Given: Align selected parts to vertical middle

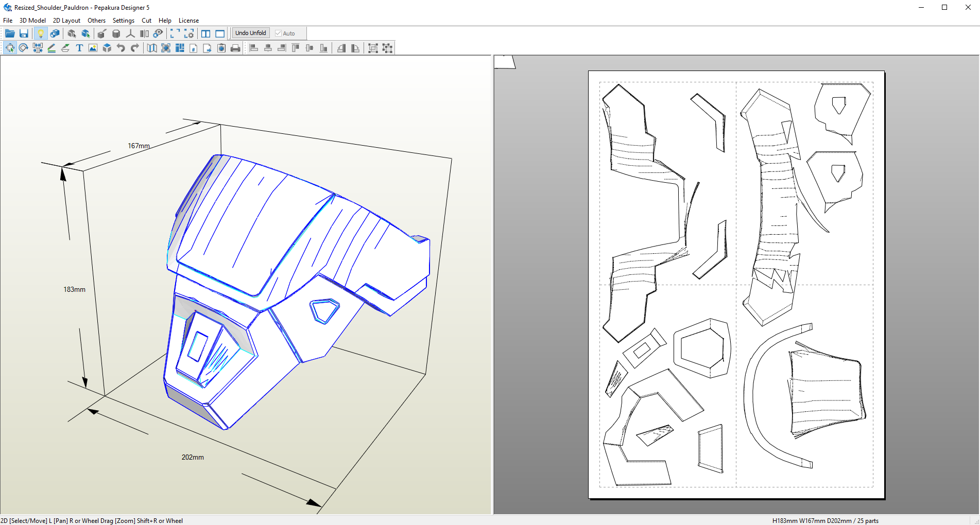Looking at the screenshot, I should [x=310, y=48].
